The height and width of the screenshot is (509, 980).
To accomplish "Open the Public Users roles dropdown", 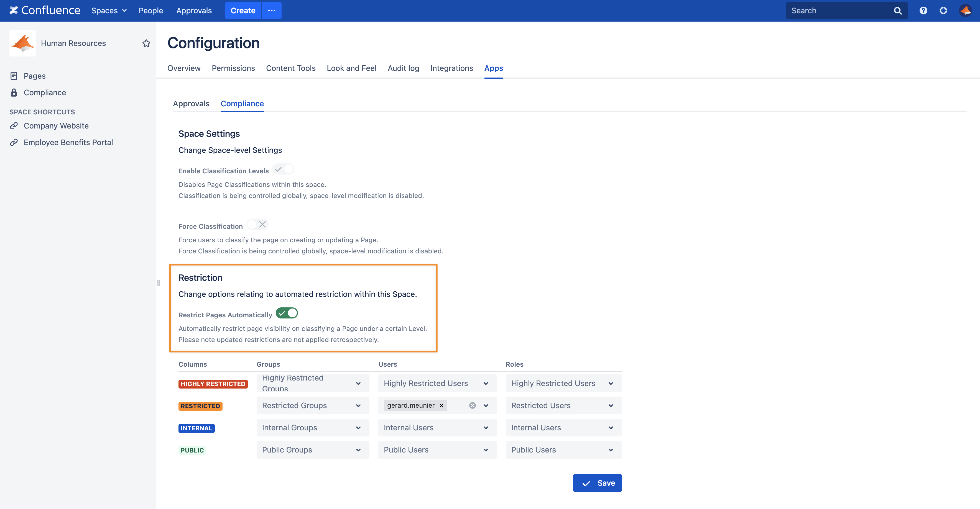I will (x=563, y=450).
